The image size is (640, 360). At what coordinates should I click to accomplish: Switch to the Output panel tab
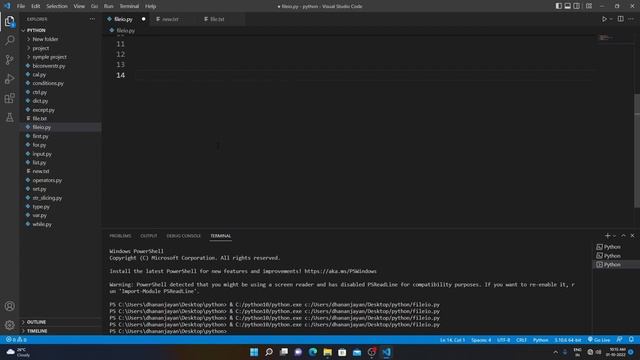(x=149, y=236)
